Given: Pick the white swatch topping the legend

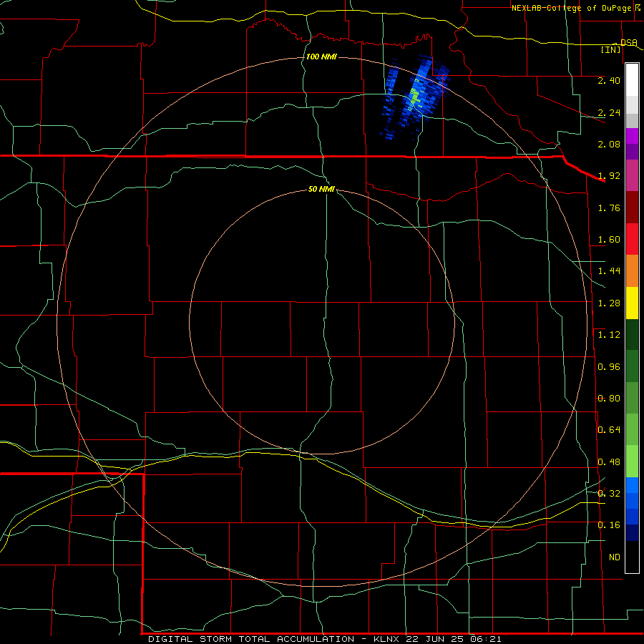Looking at the screenshot, I should tap(632, 79).
